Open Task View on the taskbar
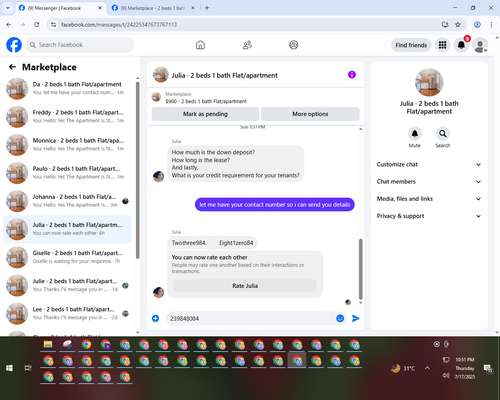This screenshot has height=400, width=500. [x=28, y=368]
